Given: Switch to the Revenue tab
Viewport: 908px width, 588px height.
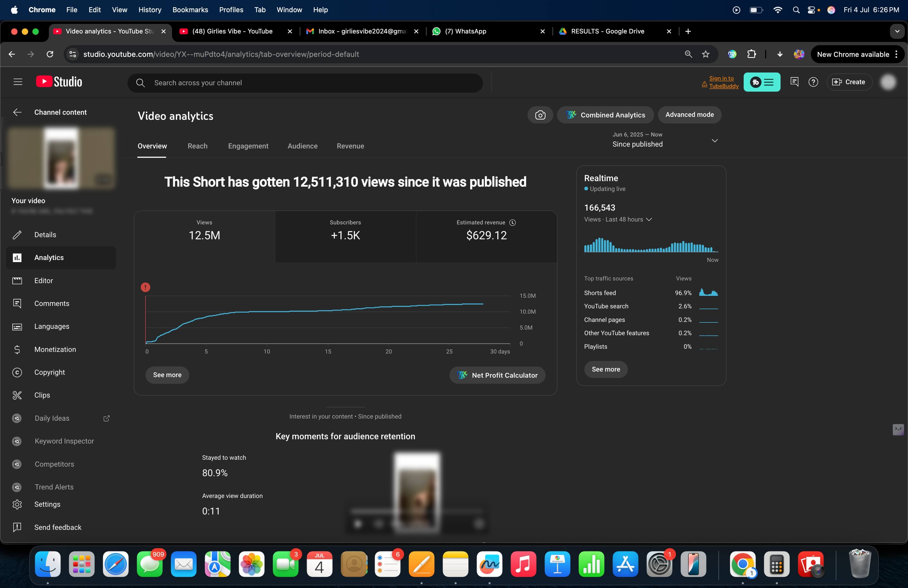Looking at the screenshot, I should [350, 146].
